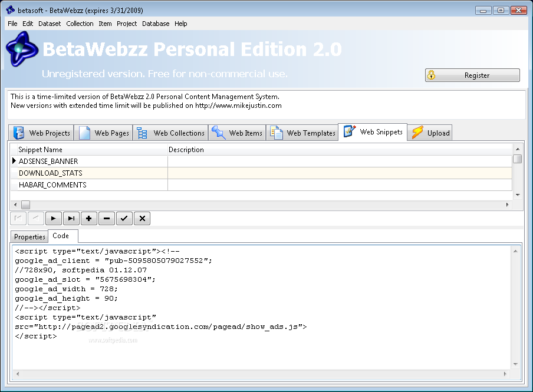Click the google_ad_height line in code

(66, 298)
